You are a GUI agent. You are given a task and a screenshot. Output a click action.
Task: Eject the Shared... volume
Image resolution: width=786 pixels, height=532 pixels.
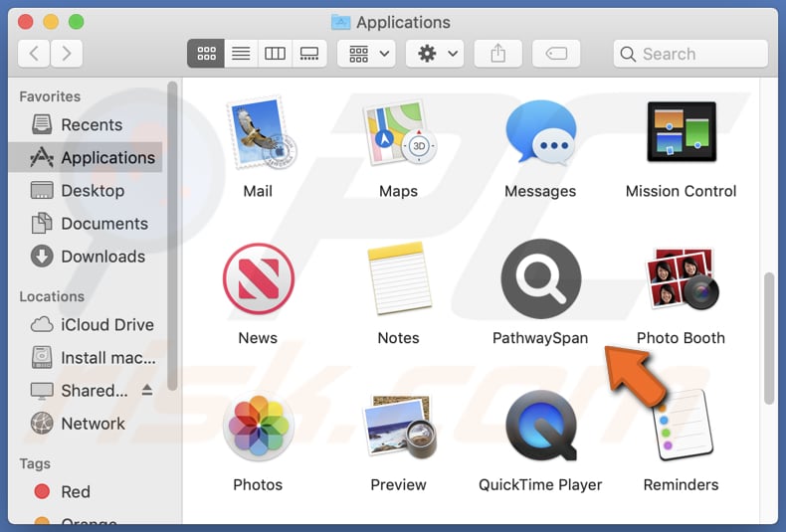point(147,390)
